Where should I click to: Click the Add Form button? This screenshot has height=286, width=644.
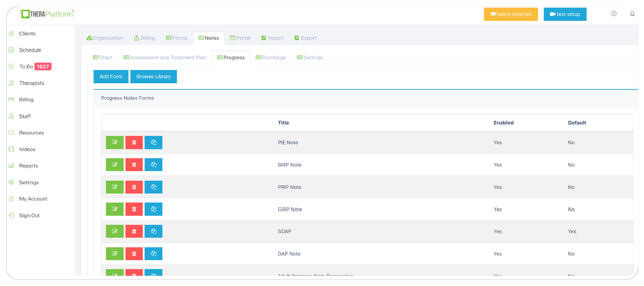click(x=111, y=77)
